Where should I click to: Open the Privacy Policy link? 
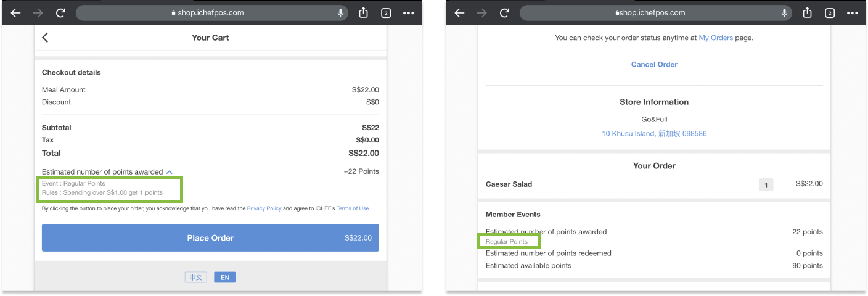[264, 208]
